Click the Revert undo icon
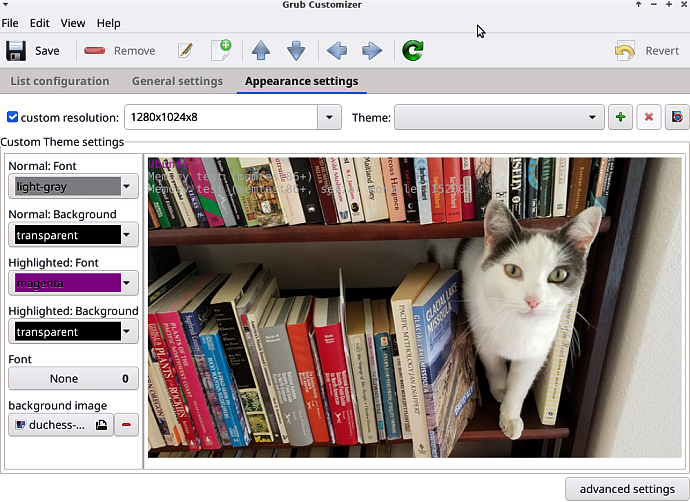690x502 pixels. pyautogui.click(x=625, y=51)
